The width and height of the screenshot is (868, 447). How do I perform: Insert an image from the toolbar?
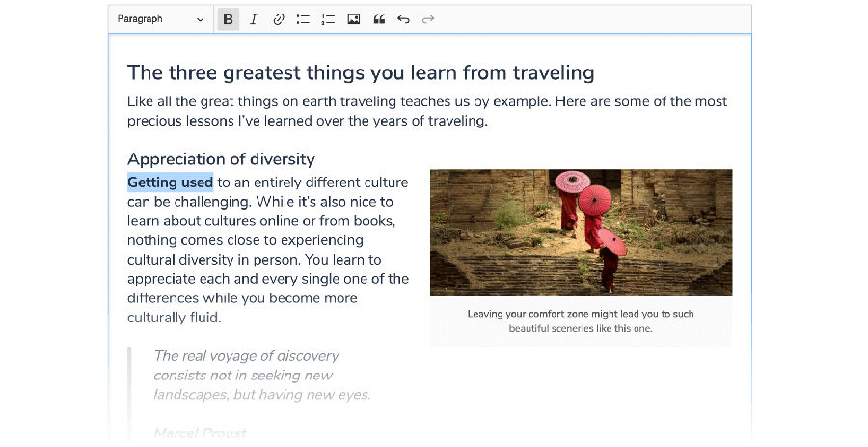coord(354,19)
